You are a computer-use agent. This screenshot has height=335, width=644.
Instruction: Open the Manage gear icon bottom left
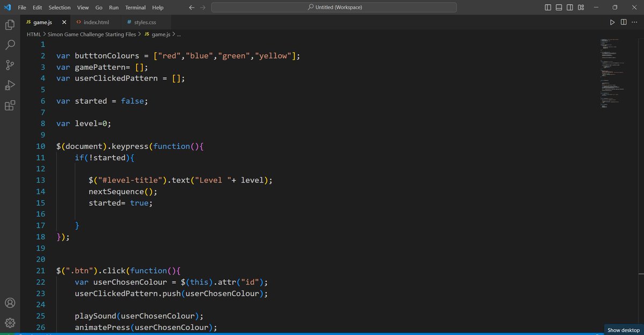click(10, 323)
